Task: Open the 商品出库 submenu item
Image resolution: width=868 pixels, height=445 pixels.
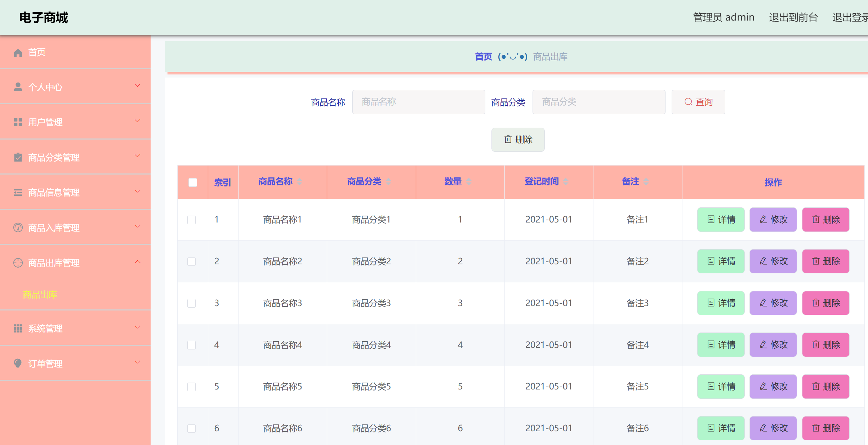Action: point(40,295)
